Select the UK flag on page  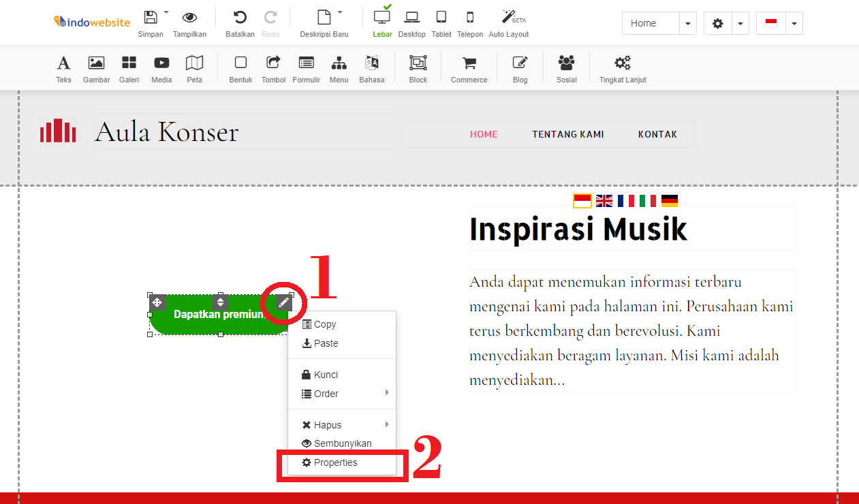click(x=604, y=200)
